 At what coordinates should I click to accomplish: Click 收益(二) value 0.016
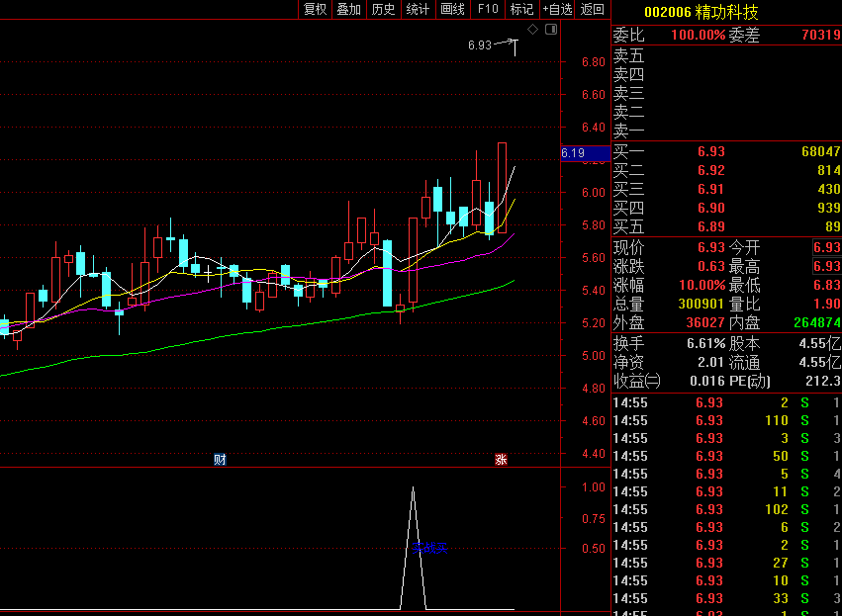coord(707,382)
